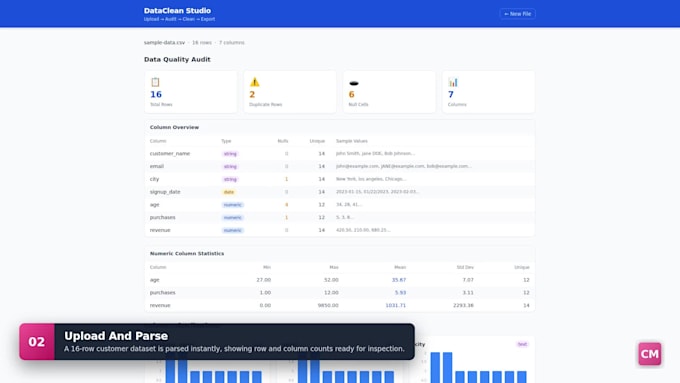Click the date badge for signup_date

pos(229,192)
